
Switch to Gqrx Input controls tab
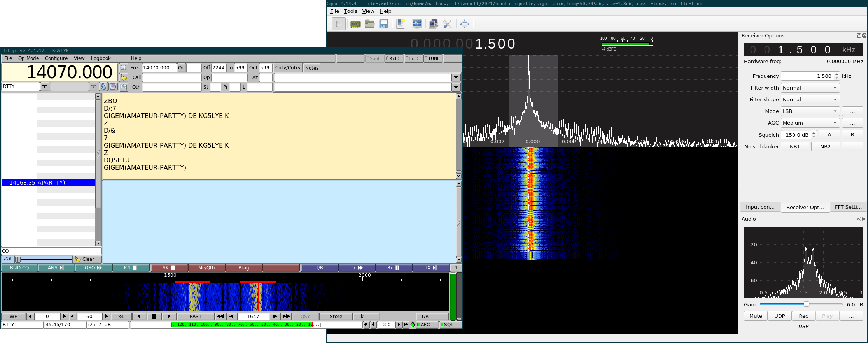coord(760,207)
